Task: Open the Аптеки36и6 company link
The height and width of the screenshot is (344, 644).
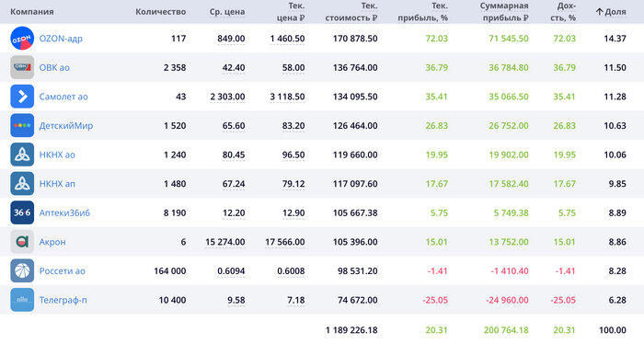Action: tap(64, 213)
